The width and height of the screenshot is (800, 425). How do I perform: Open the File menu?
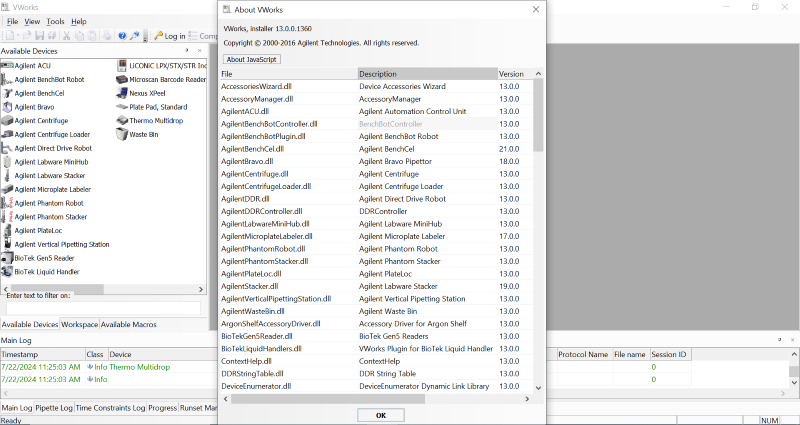(13, 21)
